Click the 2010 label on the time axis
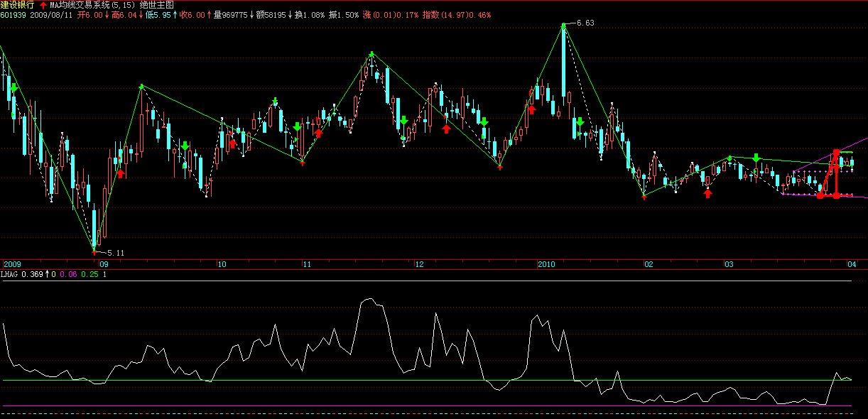Image resolution: width=868 pixels, height=419 pixels. click(x=546, y=263)
